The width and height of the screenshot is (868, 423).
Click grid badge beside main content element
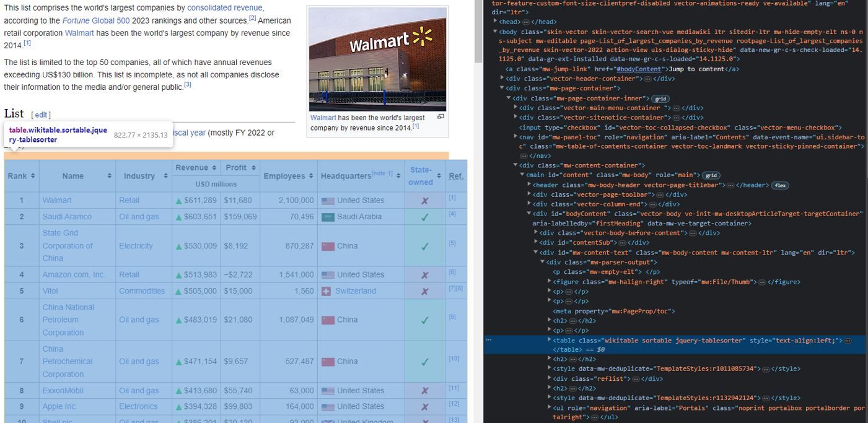[712, 175]
